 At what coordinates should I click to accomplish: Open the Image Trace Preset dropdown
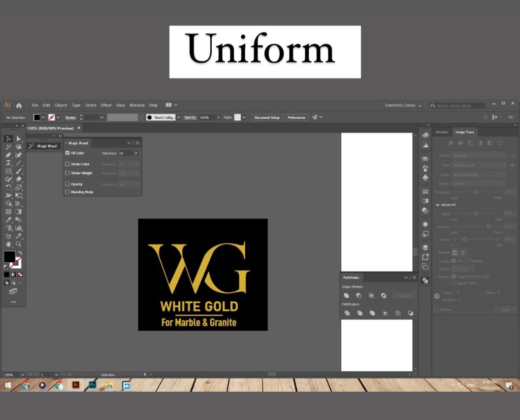coord(479,155)
